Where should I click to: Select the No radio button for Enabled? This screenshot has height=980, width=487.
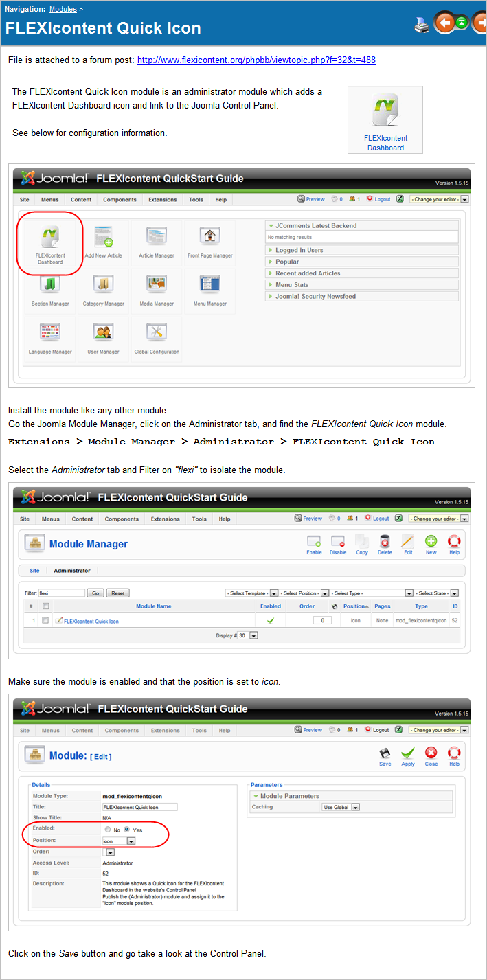(108, 830)
